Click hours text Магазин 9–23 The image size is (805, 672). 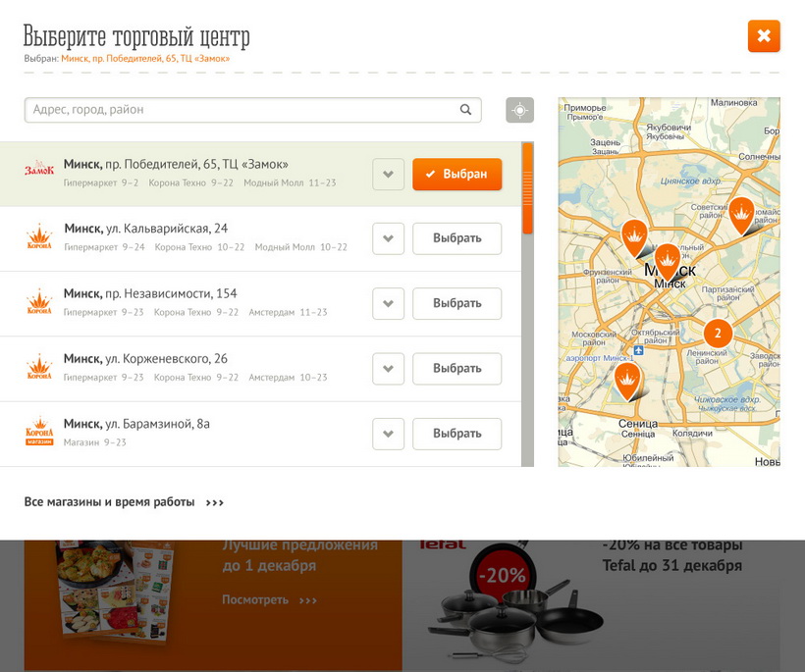(95, 442)
